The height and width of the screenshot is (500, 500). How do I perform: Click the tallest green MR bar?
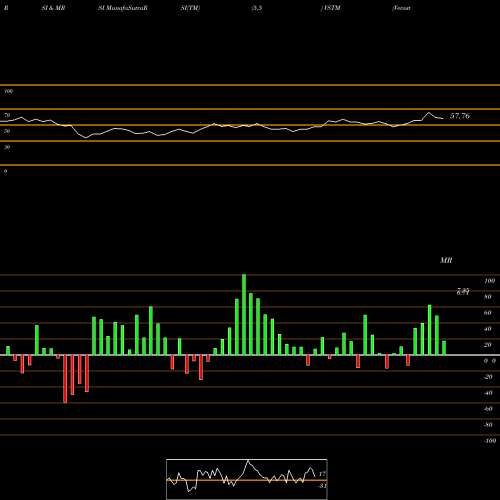coord(244,314)
